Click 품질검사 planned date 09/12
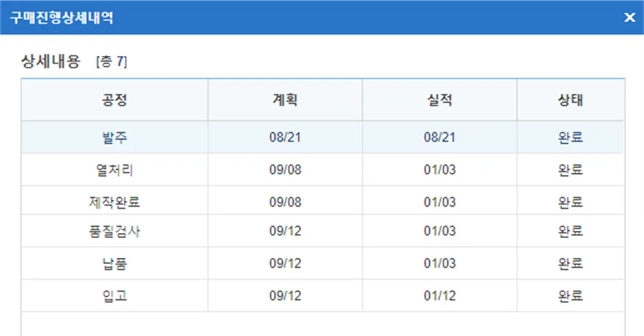Screen dimensions: 644x336 point(285,232)
